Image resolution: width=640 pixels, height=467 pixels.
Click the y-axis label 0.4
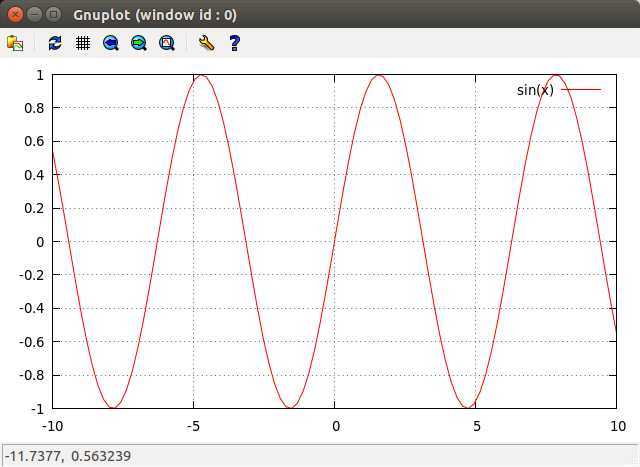coord(34,175)
